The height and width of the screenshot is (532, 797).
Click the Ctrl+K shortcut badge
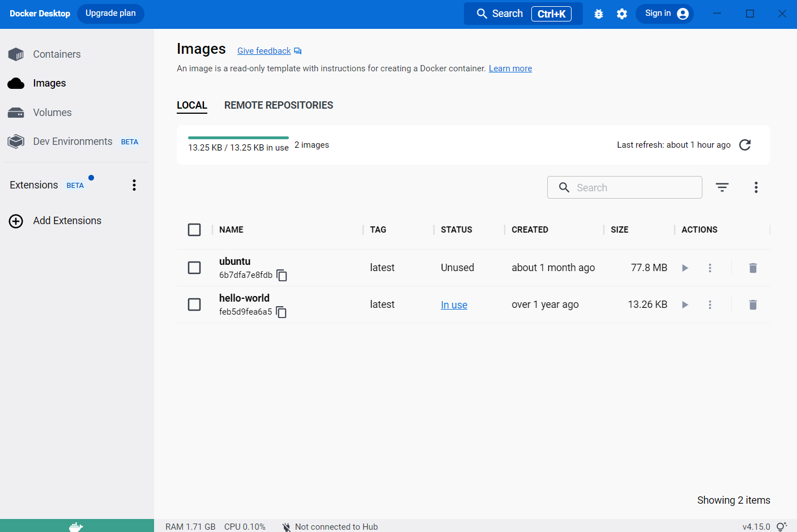pos(551,14)
